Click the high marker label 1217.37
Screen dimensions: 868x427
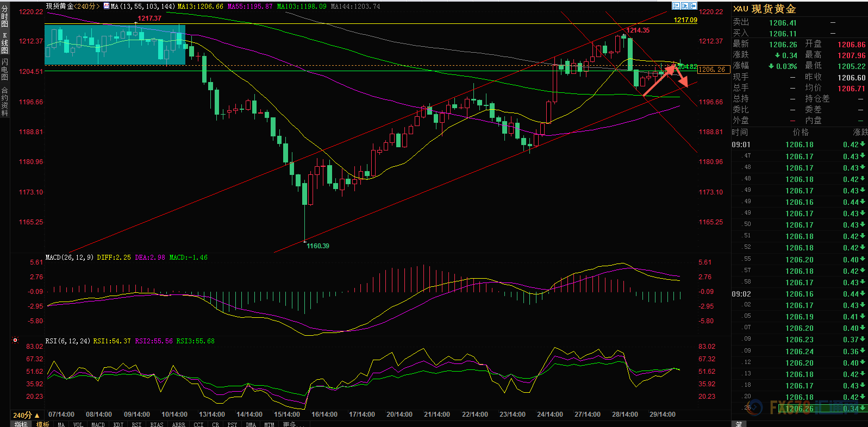click(149, 18)
